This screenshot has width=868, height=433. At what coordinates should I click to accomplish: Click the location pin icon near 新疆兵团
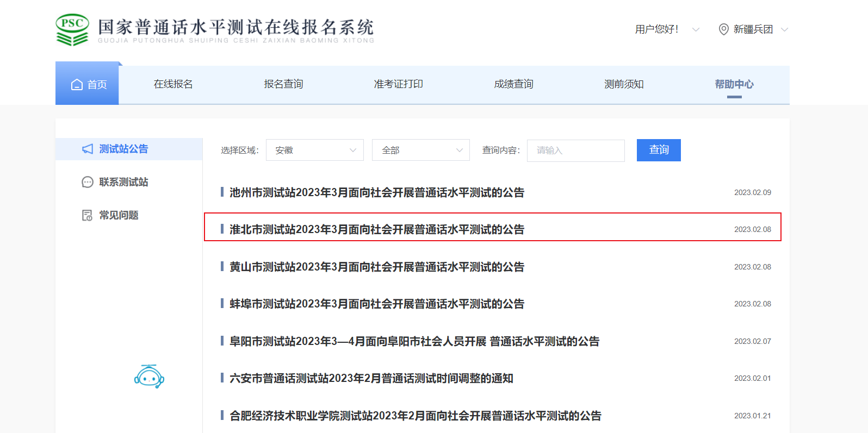pyautogui.click(x=723, y=29)
